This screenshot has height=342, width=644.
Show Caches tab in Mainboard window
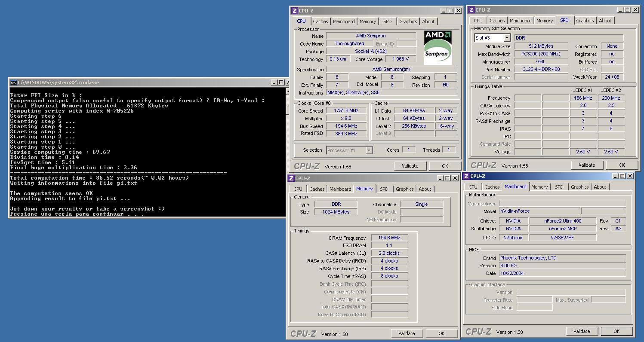492,187
